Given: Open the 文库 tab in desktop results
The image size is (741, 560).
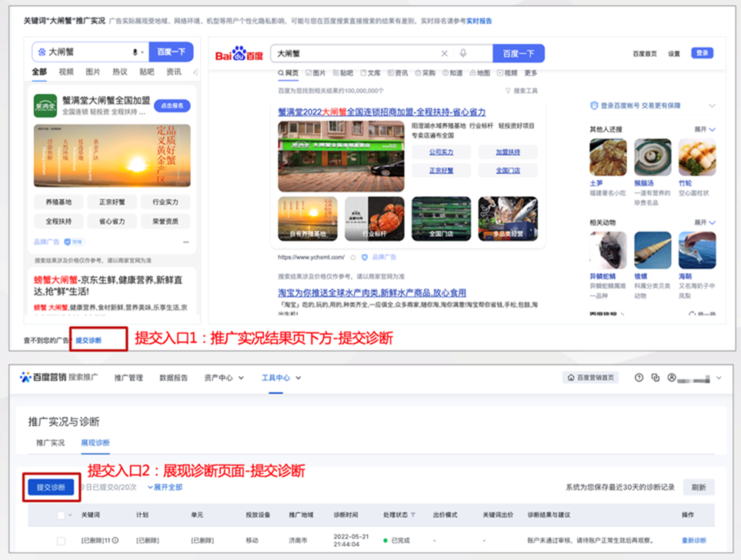Looking at the screenshot, I should 371,73.
